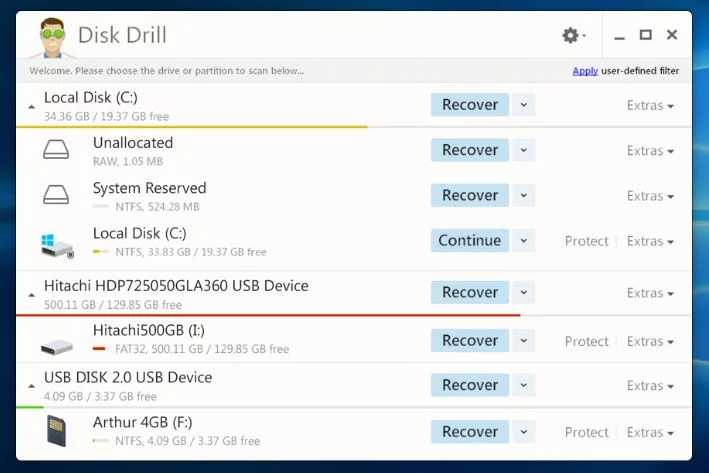Open recovery options dropdown for Hitachi HDP725050GLA360
The height and width of the screenshot is (473, 709).
click(524, 293)
